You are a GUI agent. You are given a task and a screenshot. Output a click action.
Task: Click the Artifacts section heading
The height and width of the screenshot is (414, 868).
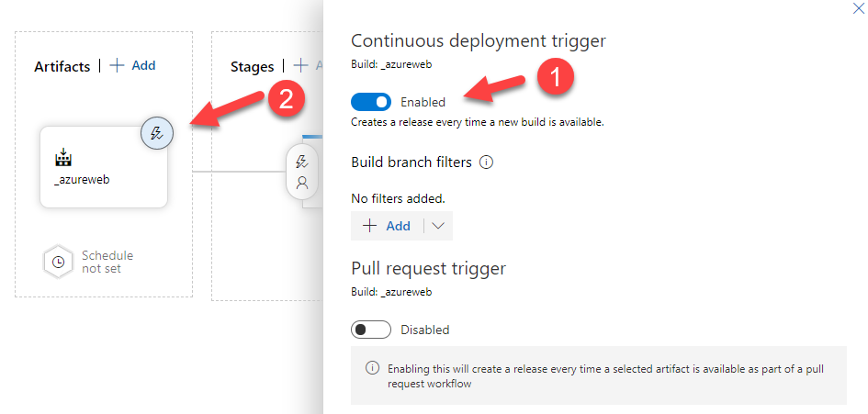pyautogui.click(x=62, y=66)
